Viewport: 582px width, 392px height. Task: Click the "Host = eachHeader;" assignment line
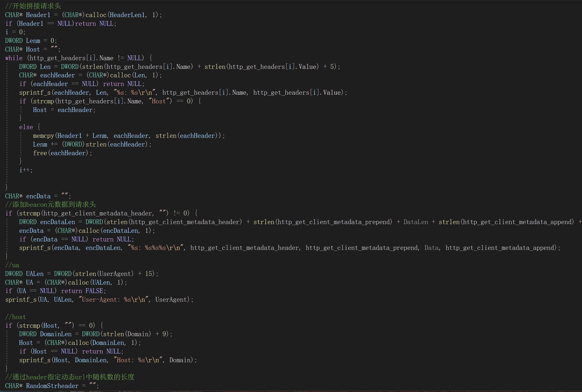tap(64, 110)
